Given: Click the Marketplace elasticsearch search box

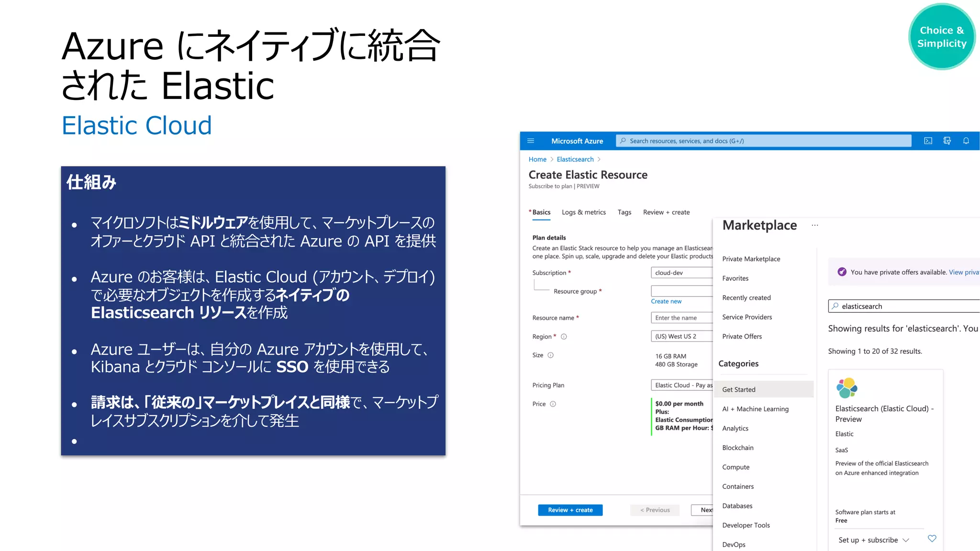Looking at the screenshot, I should [x=904, y=306].
